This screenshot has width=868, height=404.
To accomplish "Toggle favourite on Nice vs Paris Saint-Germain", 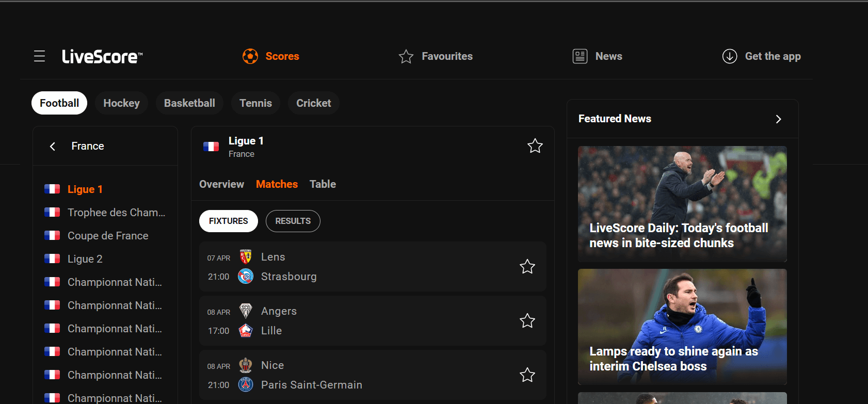I will click(527, 375).
